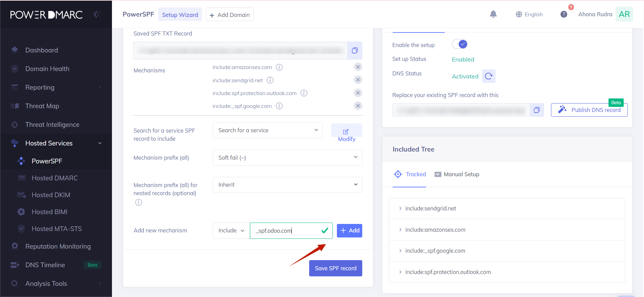Click the Publish DNS record button
Viewport: 644px width, 297px height.
click(x=589, y=110)
